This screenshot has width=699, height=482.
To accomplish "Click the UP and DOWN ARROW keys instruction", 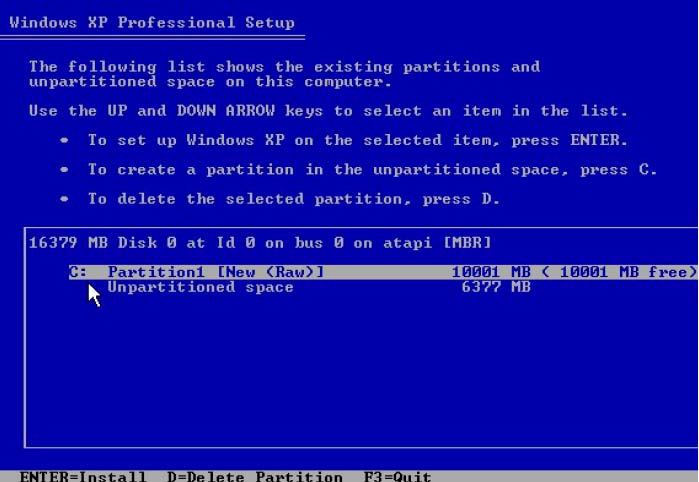I will click(x=329, y=111).
